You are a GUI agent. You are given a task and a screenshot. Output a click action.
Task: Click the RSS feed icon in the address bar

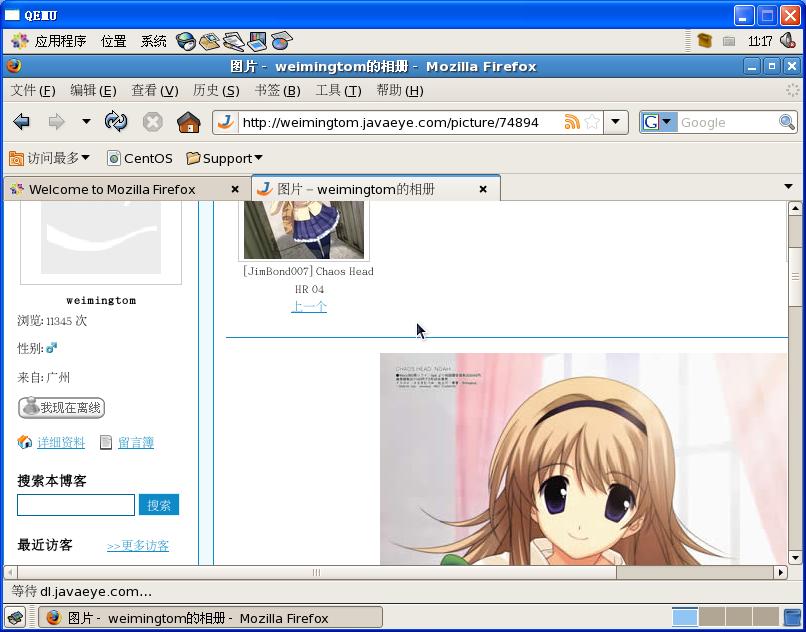click(x=572, y=122)
